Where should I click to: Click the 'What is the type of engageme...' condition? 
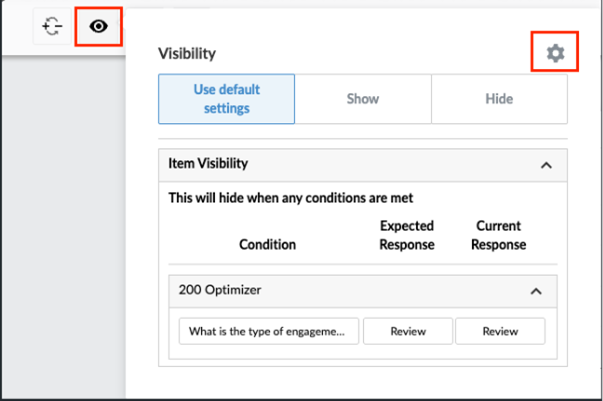click(x=268, y=331)
